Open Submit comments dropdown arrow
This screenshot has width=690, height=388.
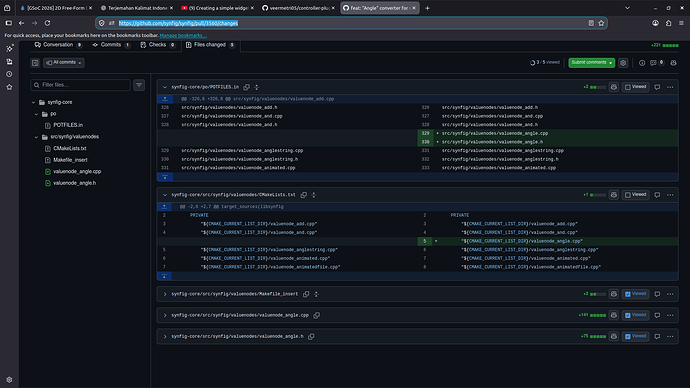610,63
